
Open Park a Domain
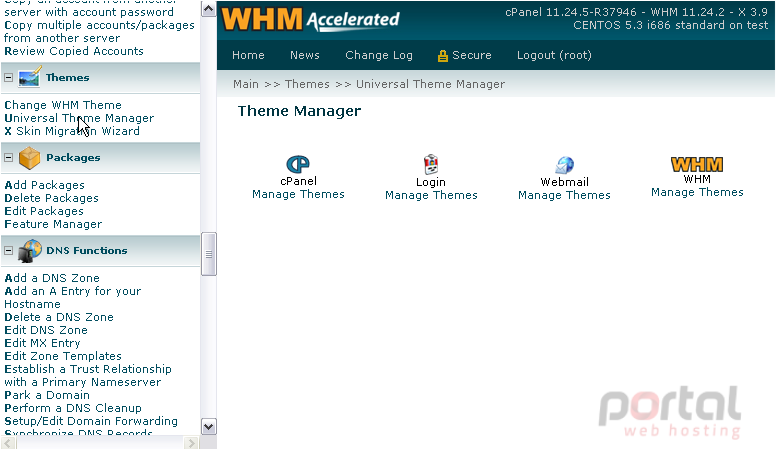pos(47,395)
